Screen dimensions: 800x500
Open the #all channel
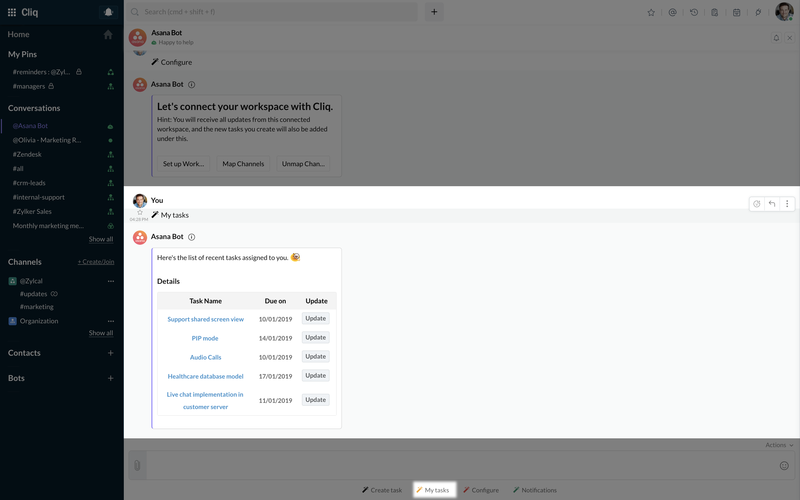click(18, 168)
